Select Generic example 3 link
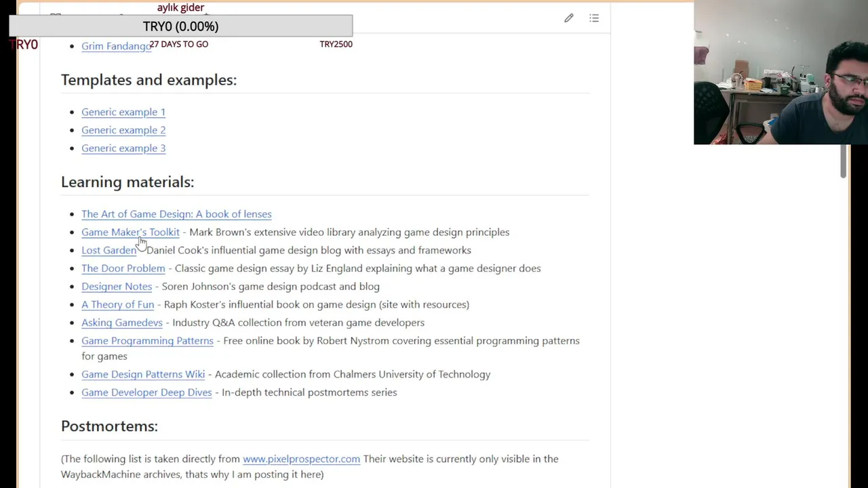Image resolution: width=868 pixels, height=488 pixels. pyautogui.click(x=123, y=148)
